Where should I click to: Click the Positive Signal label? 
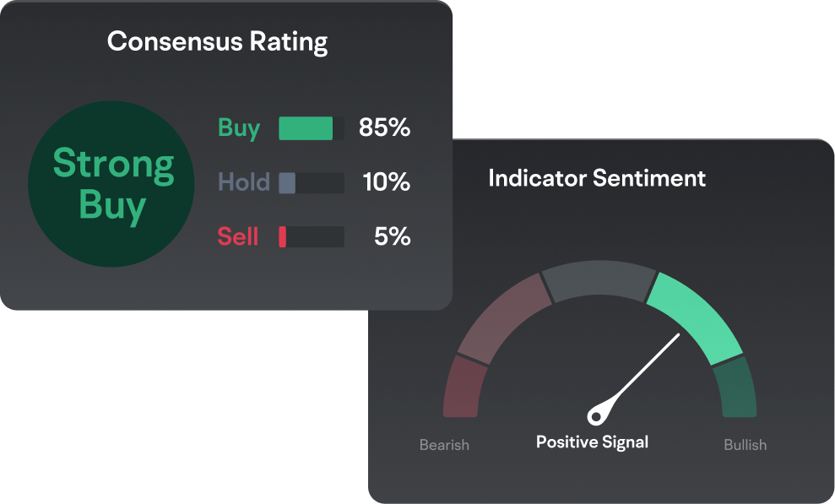pos(593,442)
